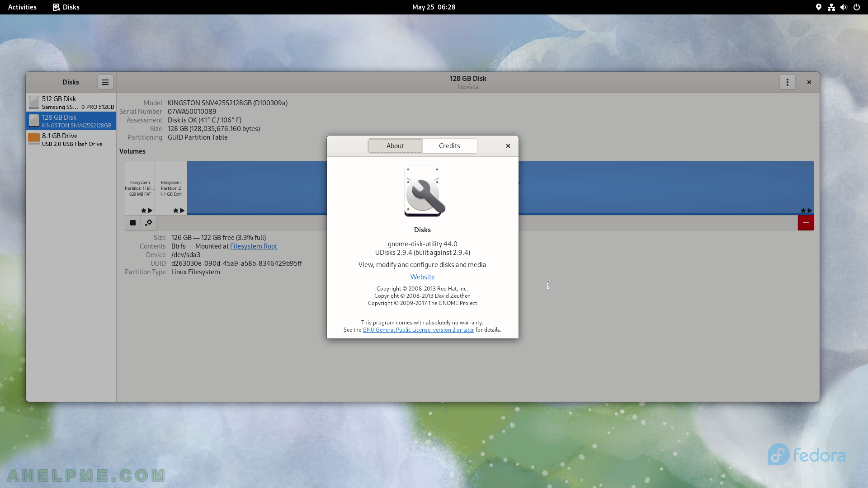Click the 128 GB disk icon in sidebar
Viewport: 868px width, 488px height.
pos(34,121)
